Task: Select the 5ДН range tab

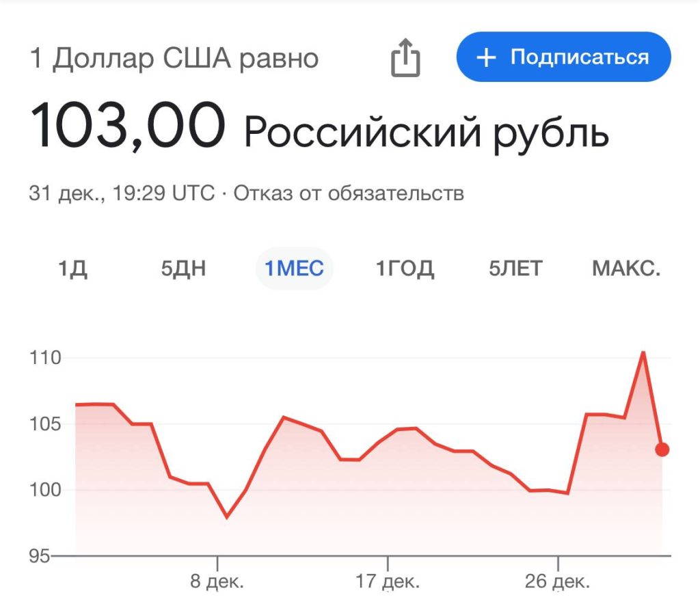Action: coord(183,268)
